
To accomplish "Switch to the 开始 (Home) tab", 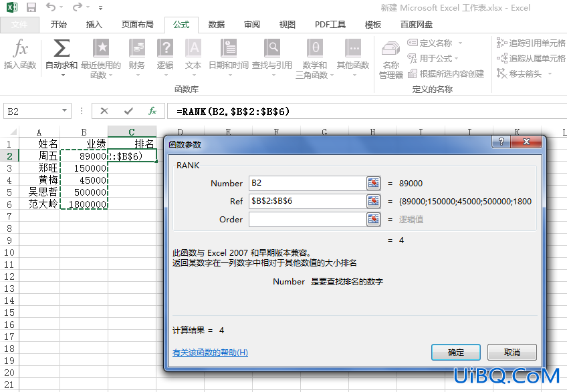I will point(59,25).
